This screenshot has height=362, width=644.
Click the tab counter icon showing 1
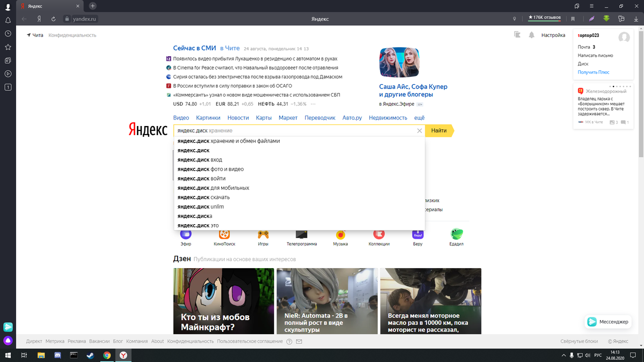pyautogui.click(x=8, y=87)
